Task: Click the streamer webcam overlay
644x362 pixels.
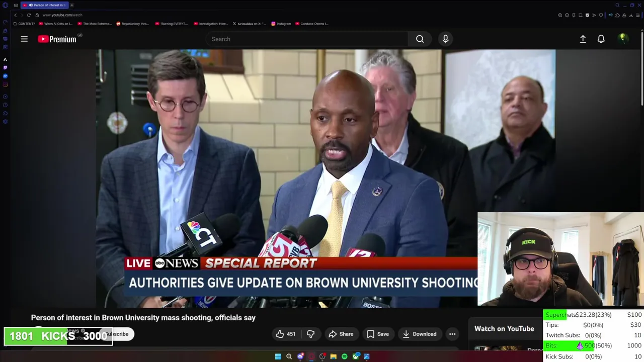Action: [x=560, y=259]
